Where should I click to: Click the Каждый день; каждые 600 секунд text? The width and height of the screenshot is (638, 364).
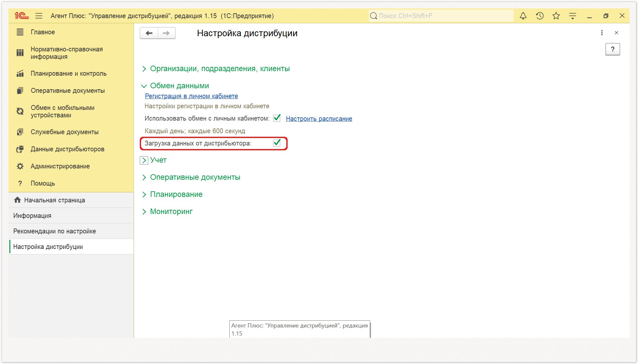pyautogui.click(x=195, y=131)
